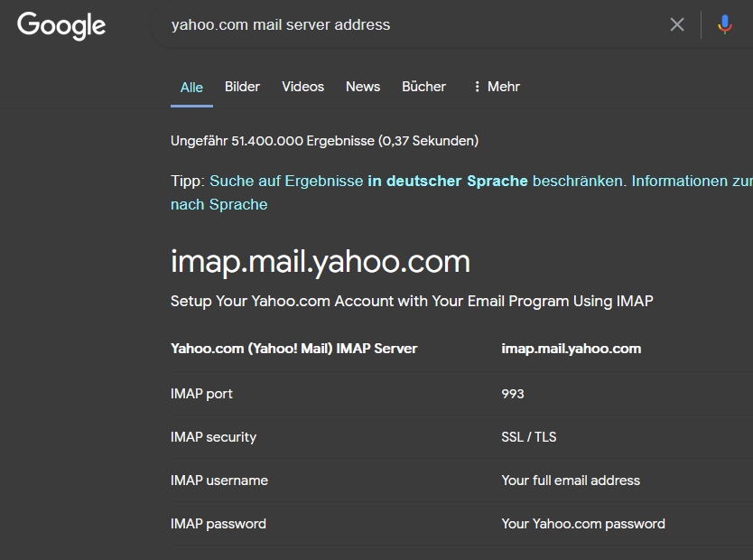Viewport: 753px width, 560px height.
Task: Click the 'nach Sprache' link text
Action: [218, 204]
